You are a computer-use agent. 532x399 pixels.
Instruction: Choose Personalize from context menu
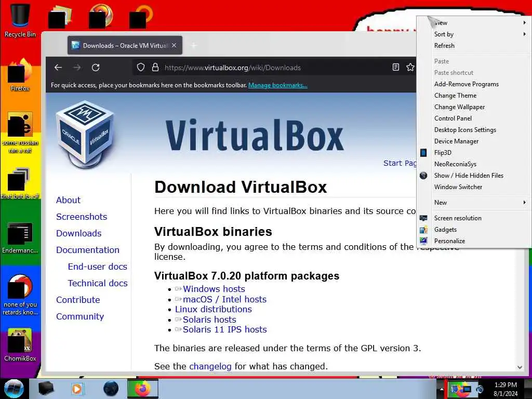pyautogui.click(x=474, y=241)
